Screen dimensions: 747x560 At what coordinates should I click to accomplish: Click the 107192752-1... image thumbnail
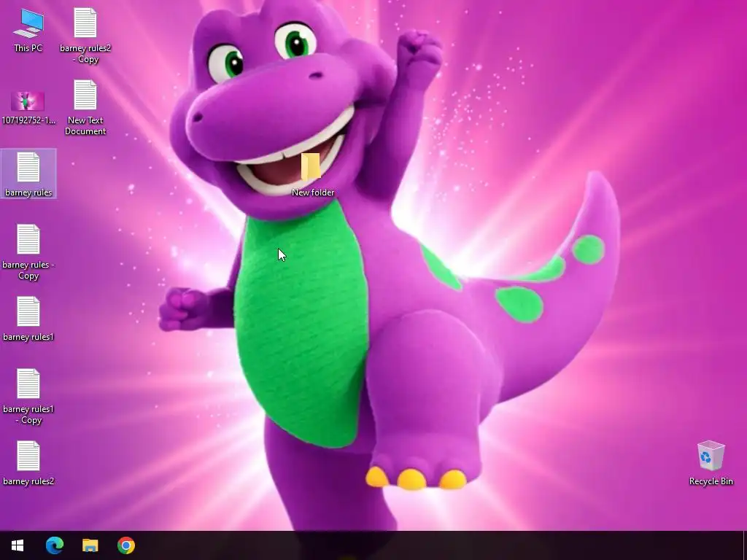28,101
